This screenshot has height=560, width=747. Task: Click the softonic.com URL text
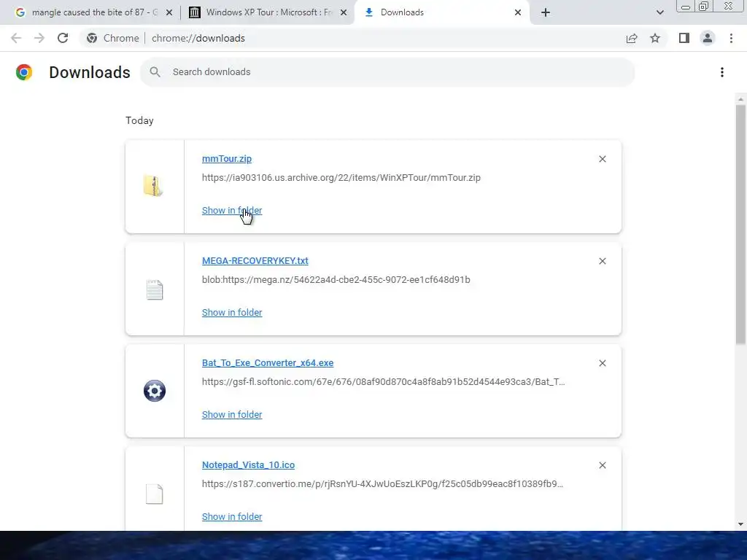(x=384, y=382)
